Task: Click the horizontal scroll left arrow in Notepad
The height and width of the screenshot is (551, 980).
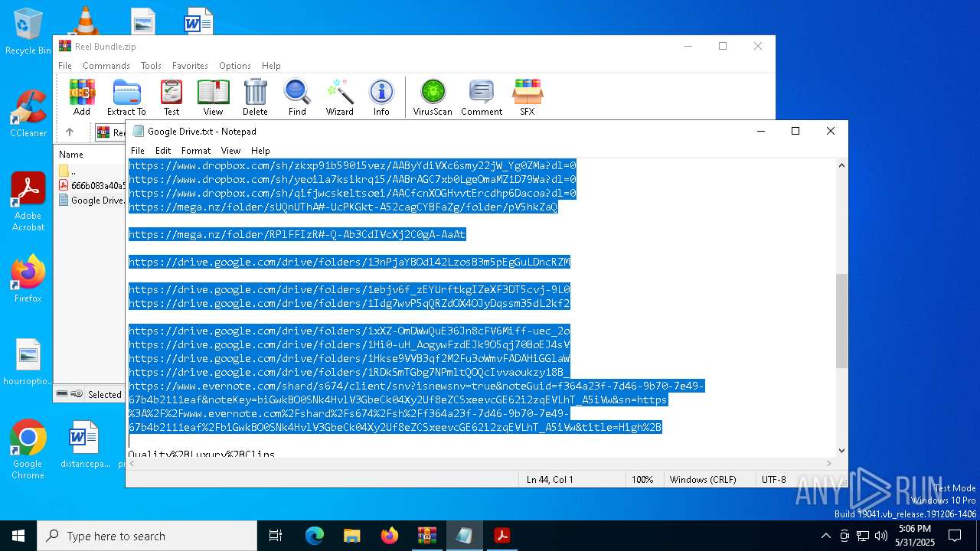Action: tap(132, 463)
